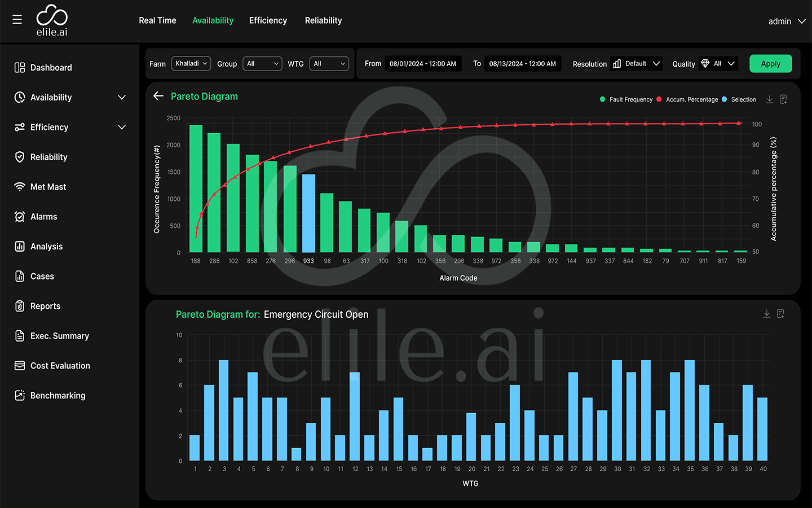Click the Cases document icon
The image size is (812, 508).
(x=20, y=277)
